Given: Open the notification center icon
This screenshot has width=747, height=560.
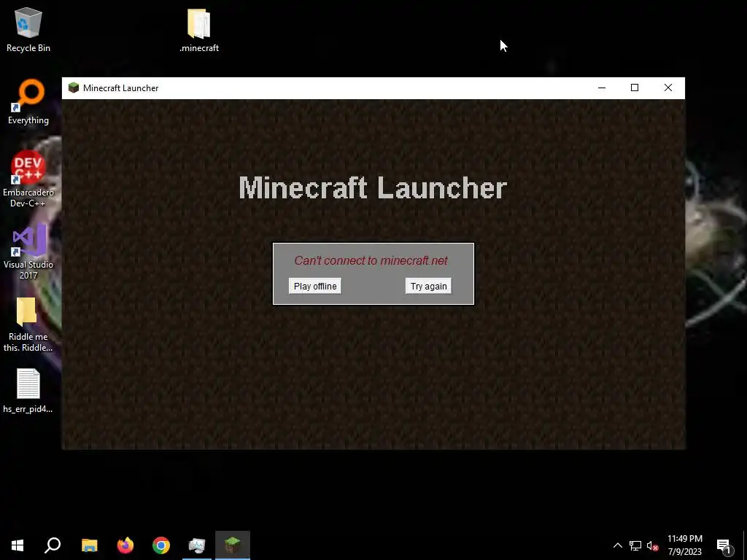Looking at the screenshot, I should pyautogui.click(x=724, y=545).
